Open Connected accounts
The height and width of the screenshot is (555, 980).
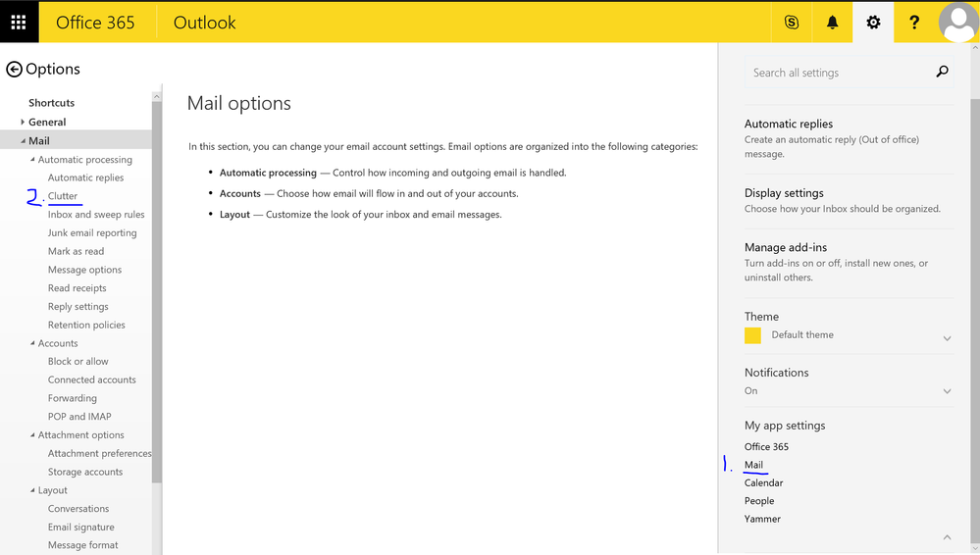pyautogui.click(x=92, y=380)
